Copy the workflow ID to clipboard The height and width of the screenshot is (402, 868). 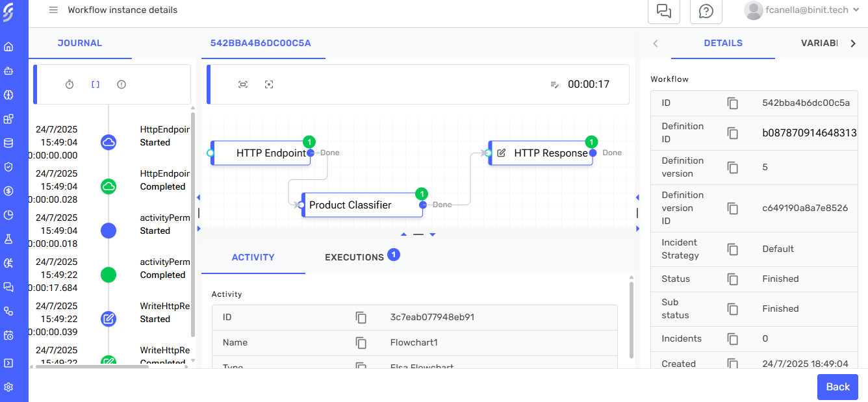point(734,103)
